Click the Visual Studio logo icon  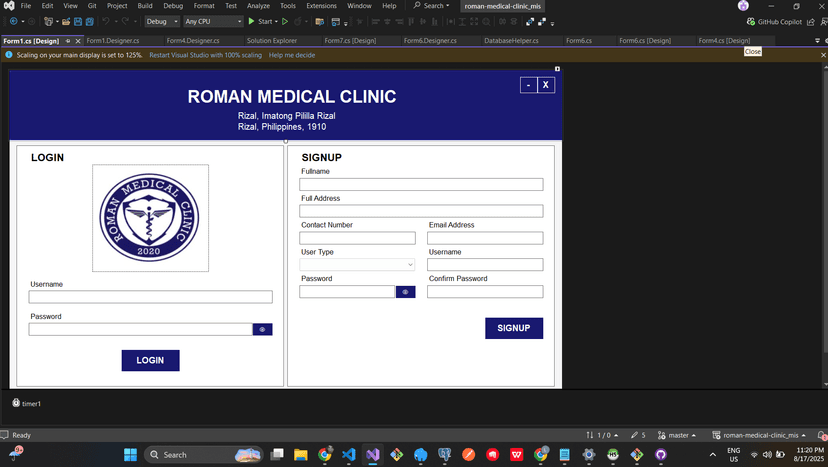(9, 6)
